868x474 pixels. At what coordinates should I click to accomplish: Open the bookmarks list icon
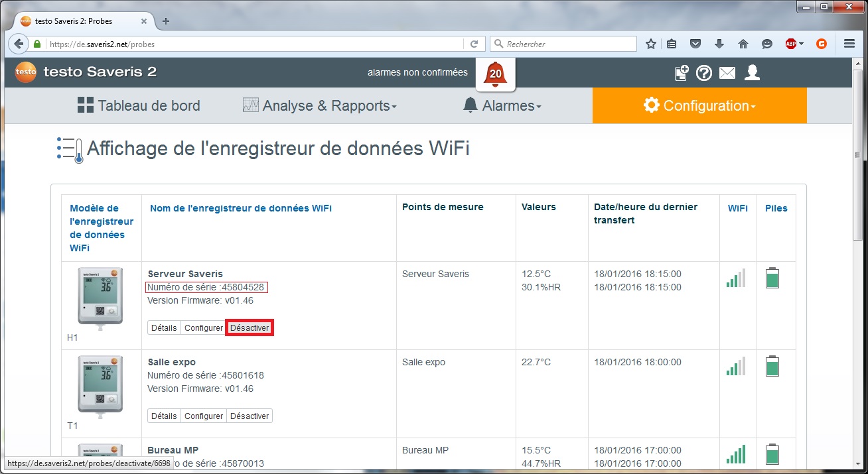[672, 44]
